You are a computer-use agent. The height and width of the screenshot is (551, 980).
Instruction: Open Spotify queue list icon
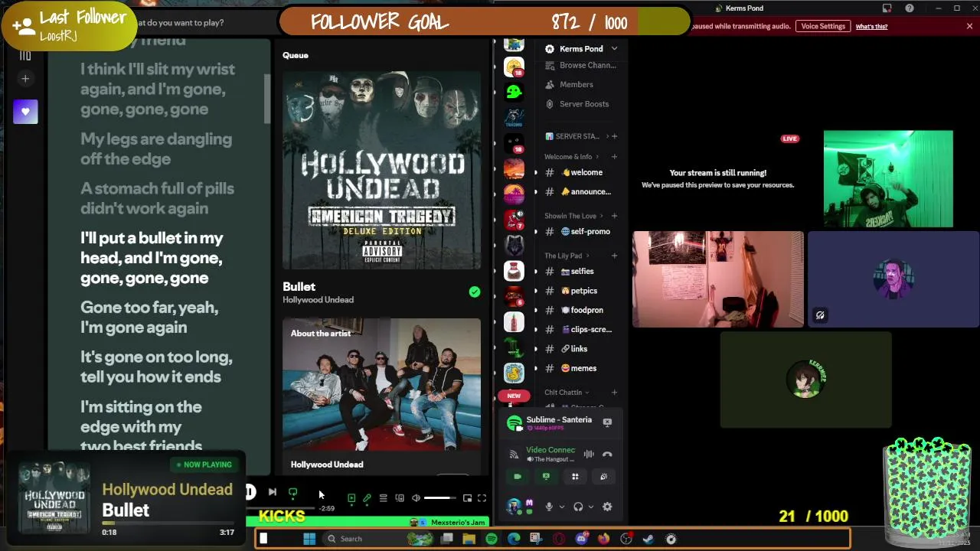384,498
